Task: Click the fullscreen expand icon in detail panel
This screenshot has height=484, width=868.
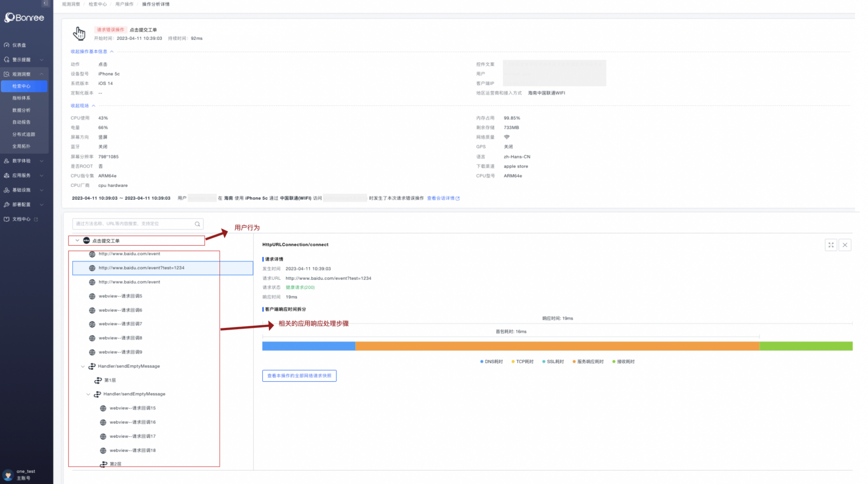Action: coord(831,245)
